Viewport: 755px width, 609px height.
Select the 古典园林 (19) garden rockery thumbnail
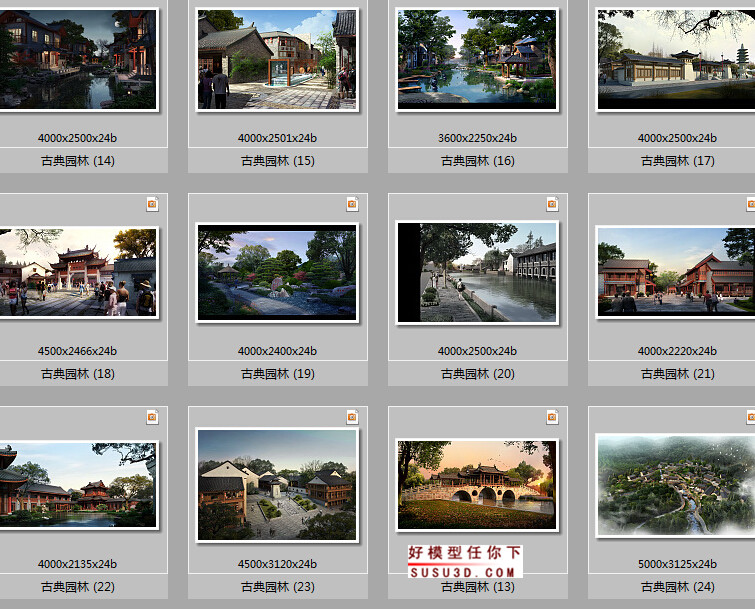click(x=277, y=272)
